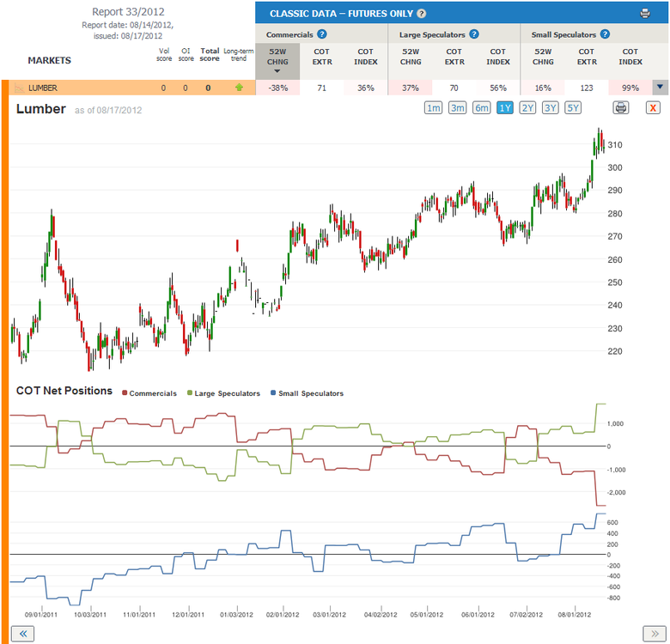Open the help icon next to Classic Data

[421, 14]
